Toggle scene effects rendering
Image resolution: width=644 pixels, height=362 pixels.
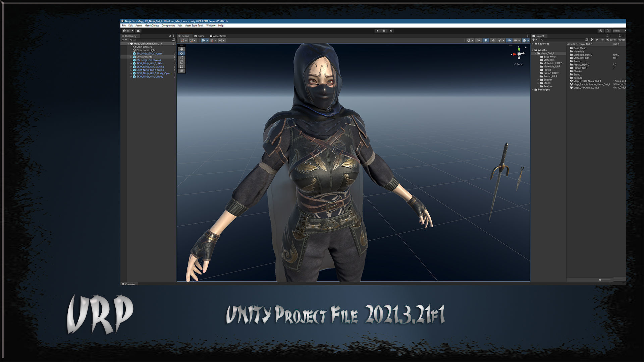(x=500, y=40)
